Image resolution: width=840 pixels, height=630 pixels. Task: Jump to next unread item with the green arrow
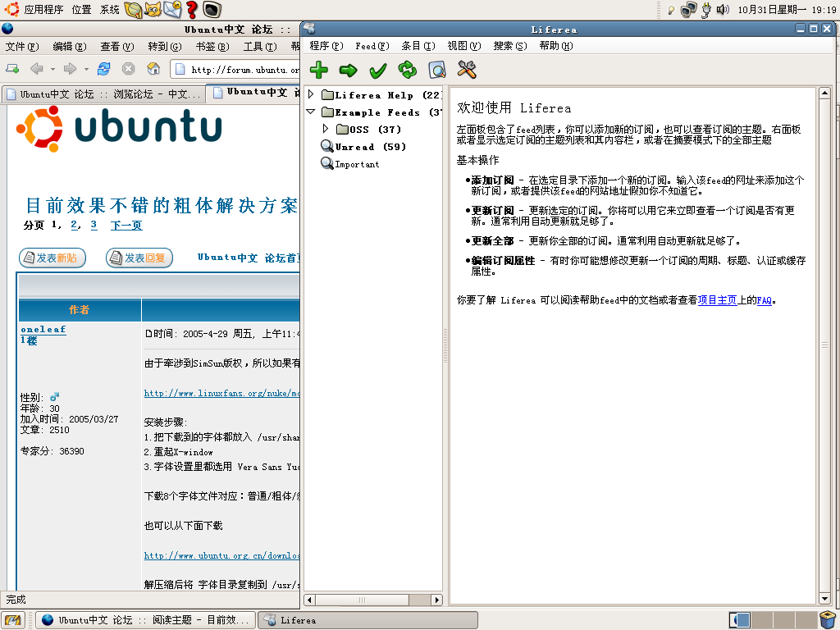(348, 70)
